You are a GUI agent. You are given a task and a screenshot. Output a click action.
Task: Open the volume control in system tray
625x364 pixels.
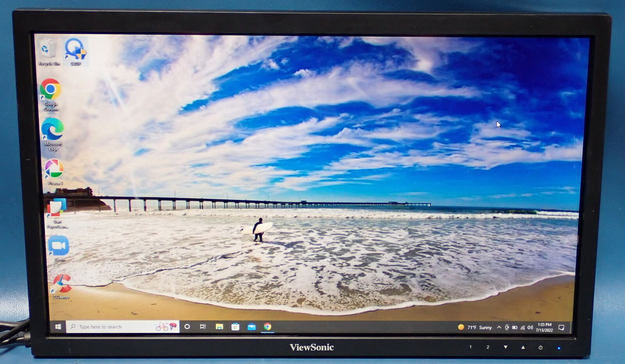click(x=530, y=328)
